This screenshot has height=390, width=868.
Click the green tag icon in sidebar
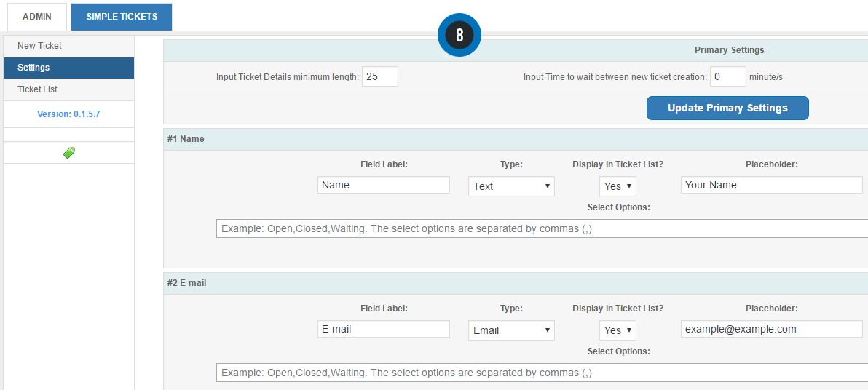click(69, 153)
